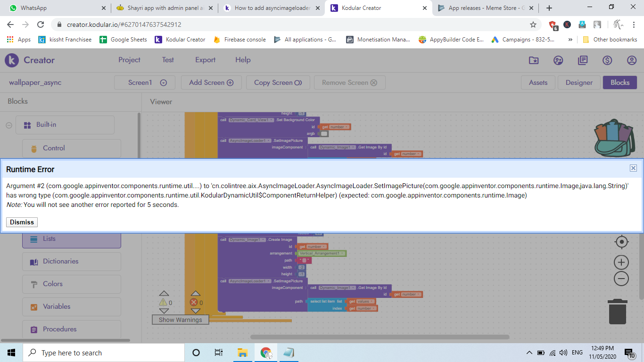Collapse the Built-in blocks tree
Image resolution: width=644 pixels, height=362 pixels.
(9, 125)
